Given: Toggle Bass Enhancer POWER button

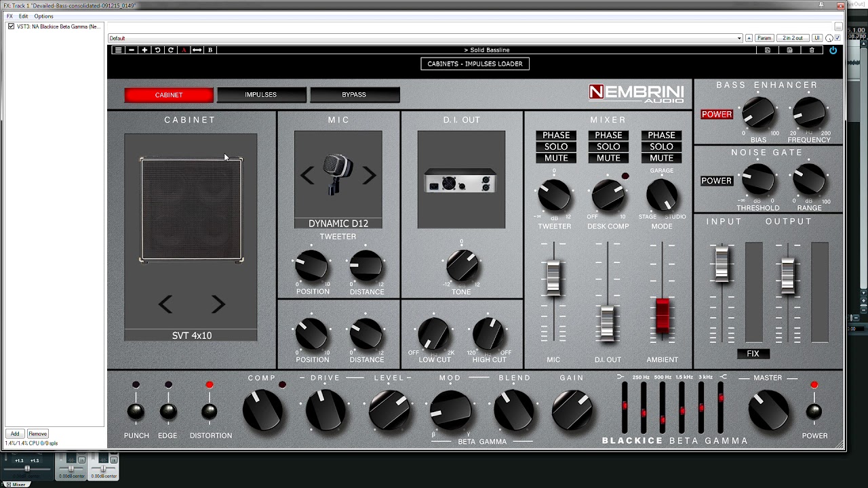Looking at the screenshot, I should pyautogui.click(x=717, y=115).
